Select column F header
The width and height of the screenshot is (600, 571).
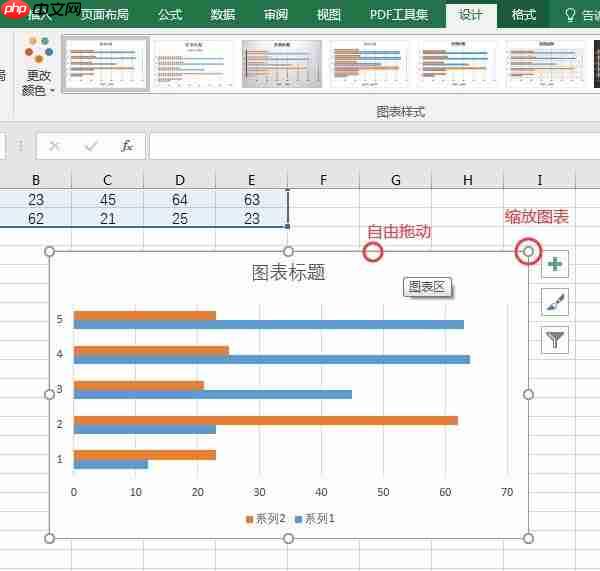click(324, 179)
